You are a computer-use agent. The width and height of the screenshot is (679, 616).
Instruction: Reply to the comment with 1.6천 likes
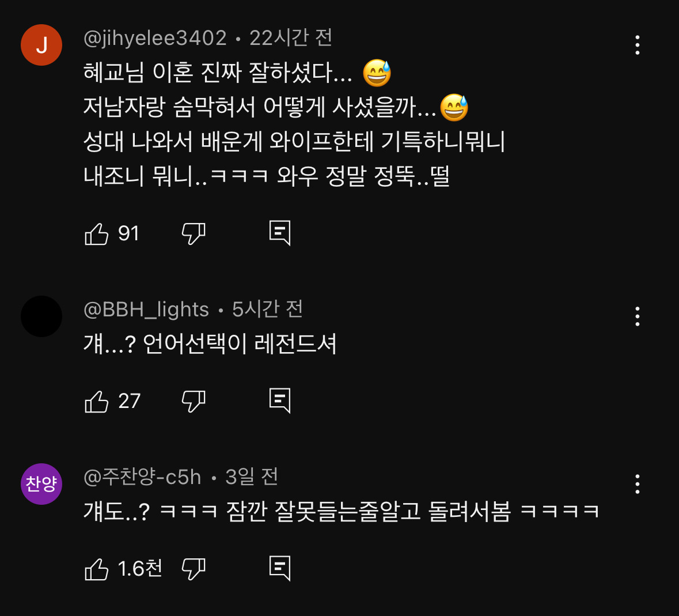pos(280,569)
